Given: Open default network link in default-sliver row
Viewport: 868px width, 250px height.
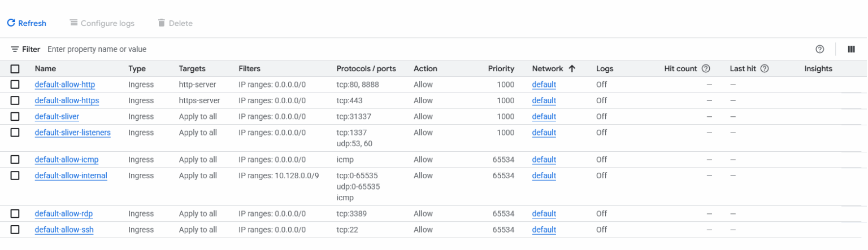Looking at the screenshot, I should point(544,116).
